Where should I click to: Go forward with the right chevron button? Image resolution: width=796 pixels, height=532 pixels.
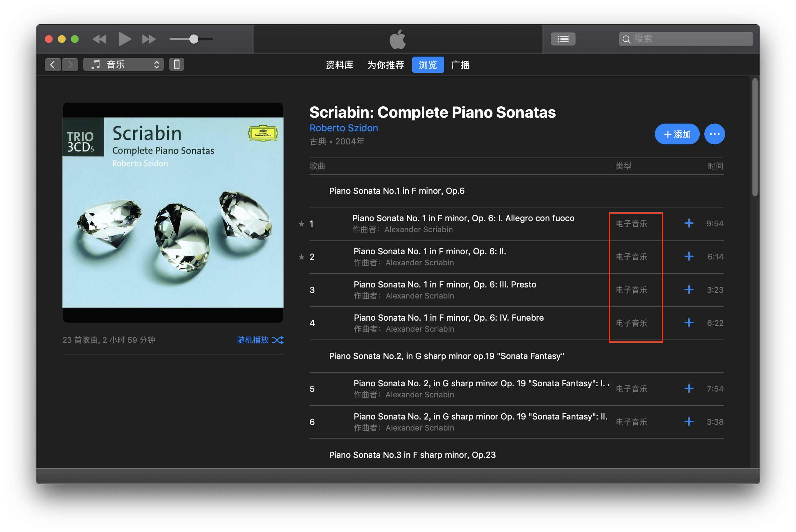70,64
